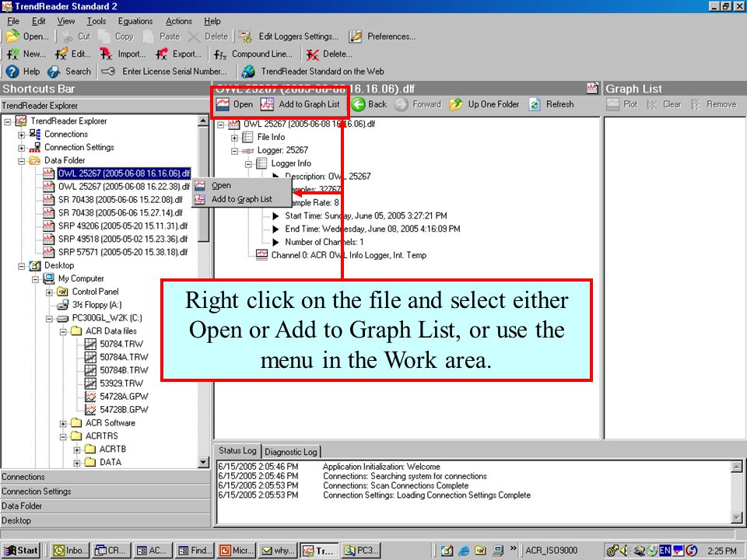Select SRP 49206 (2005-05-20 15.11.31).dlf file
The image size is (747, 560).
pos(123,226)
